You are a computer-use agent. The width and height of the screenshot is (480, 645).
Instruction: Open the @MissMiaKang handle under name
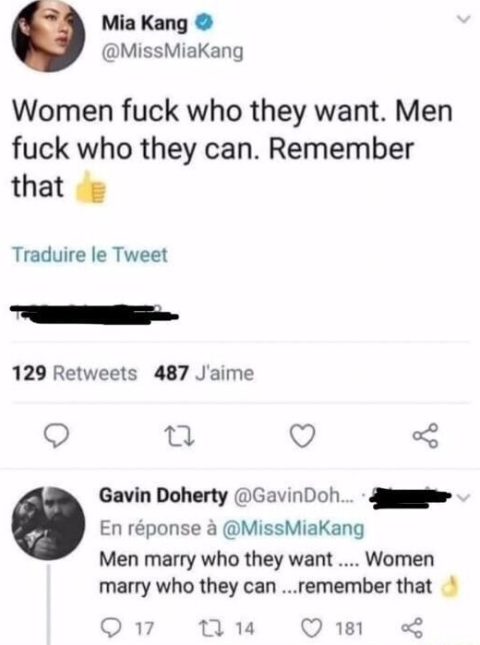pos(172,52)
